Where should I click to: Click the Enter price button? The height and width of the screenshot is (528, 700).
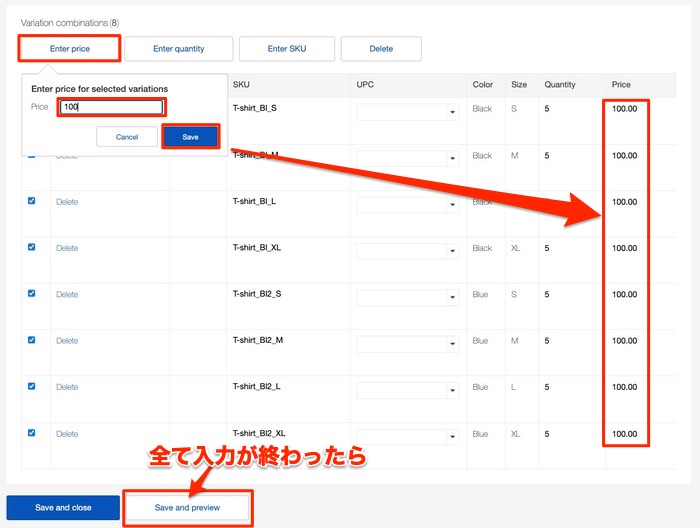[x=70, y=48]
